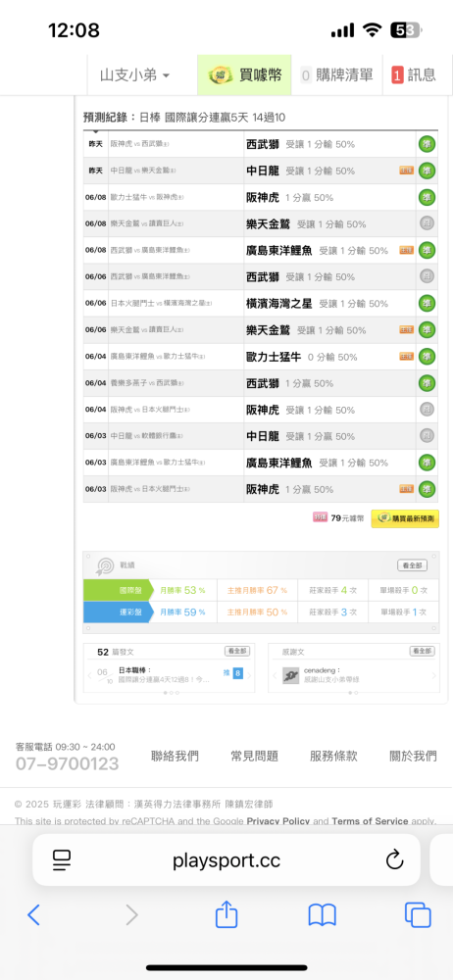
Task: Tap the Safari share icon
Action: 226,915
